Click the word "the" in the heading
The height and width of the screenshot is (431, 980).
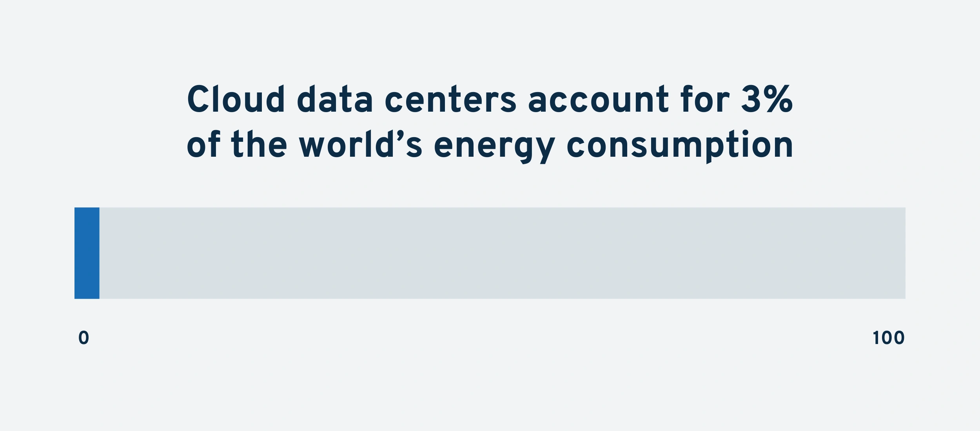pos(259,144)
